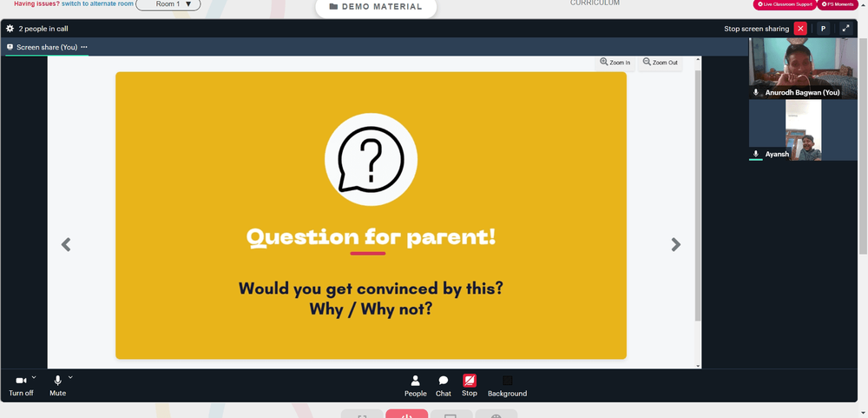Select Ayansh's video thumbnail

[x=803, y=130]
